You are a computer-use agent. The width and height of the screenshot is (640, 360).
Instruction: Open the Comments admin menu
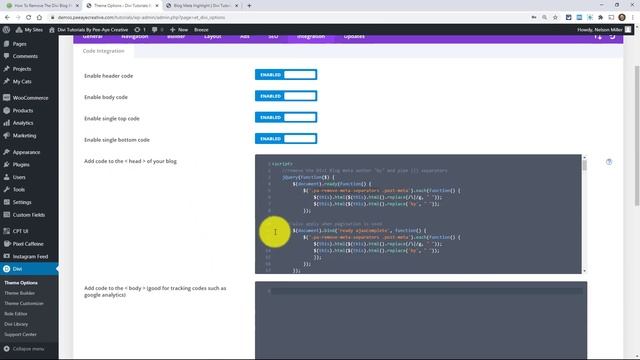[24, 56]
